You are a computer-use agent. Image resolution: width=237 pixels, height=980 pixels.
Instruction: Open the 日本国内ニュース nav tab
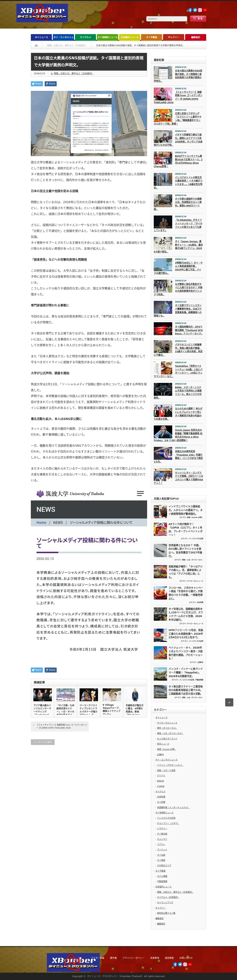pos(130,37)
